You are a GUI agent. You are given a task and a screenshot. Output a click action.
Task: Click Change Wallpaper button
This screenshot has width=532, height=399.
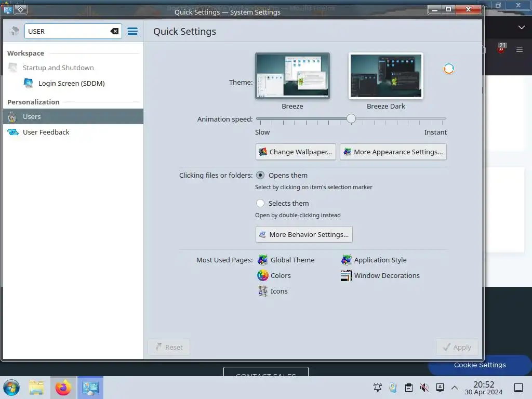pyautogui.click(x=296, y=152)
